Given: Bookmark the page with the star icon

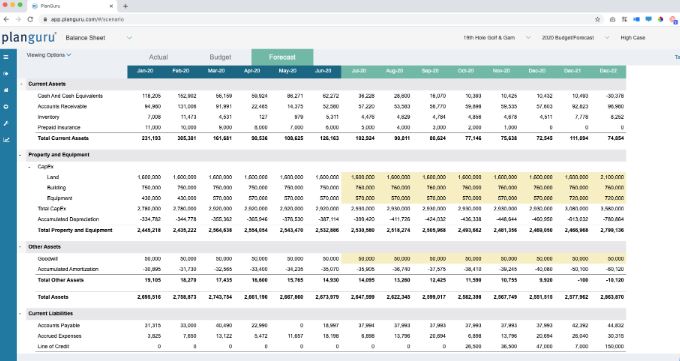Looking at the screenshot, I should pos(598,19).
